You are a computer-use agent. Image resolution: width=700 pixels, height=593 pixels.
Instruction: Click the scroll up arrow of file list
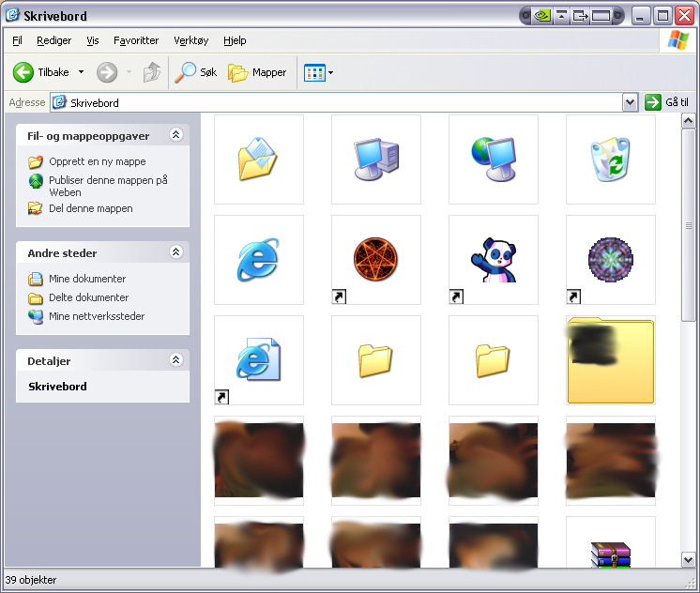coord(688,120)
